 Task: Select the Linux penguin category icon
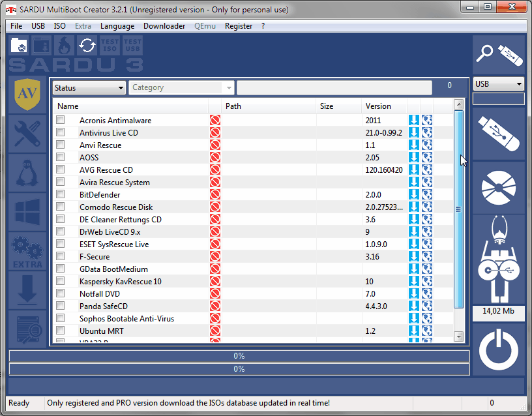[27, 173]
